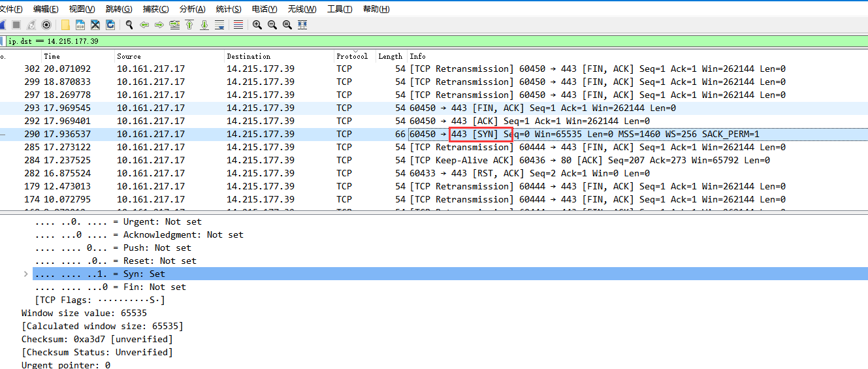Go back in packet history arrow

click(144, 25)
